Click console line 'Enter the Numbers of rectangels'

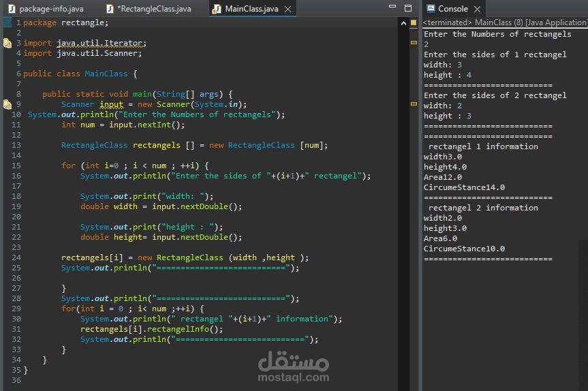497,34
